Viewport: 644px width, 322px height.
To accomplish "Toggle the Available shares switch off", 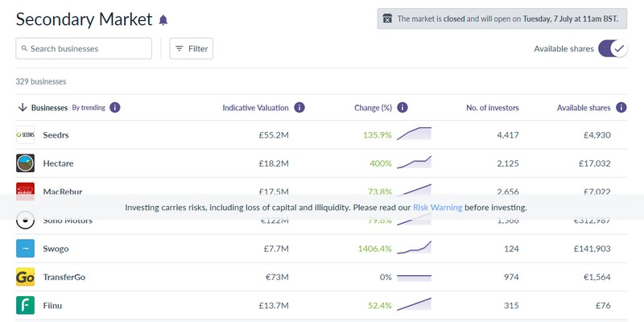I will tap(612, 48).
